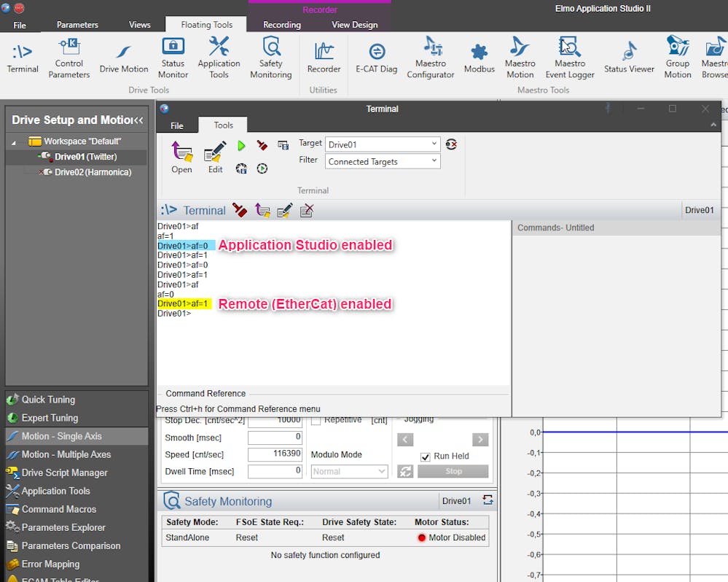Click the dashed-circle play icon in Terminal ribbon

point(262,168)
